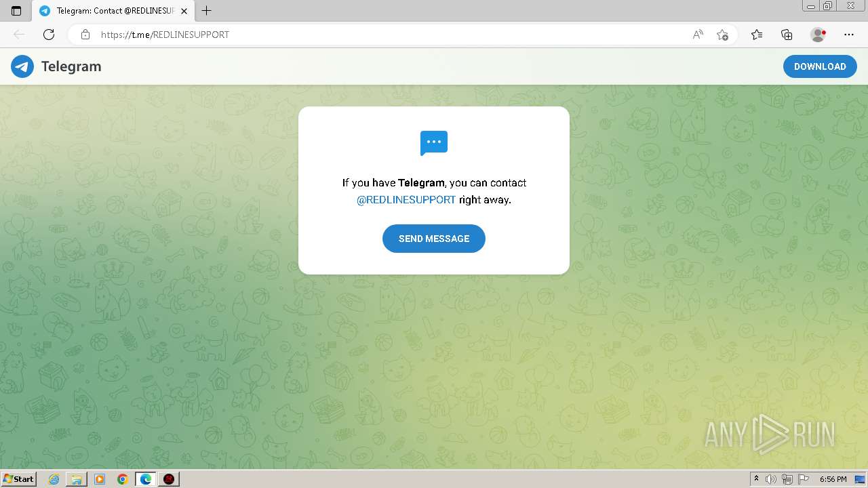The image size is (868, 488).
Task: Open File Explorer from the taskbar
Action: click(77, 479)
